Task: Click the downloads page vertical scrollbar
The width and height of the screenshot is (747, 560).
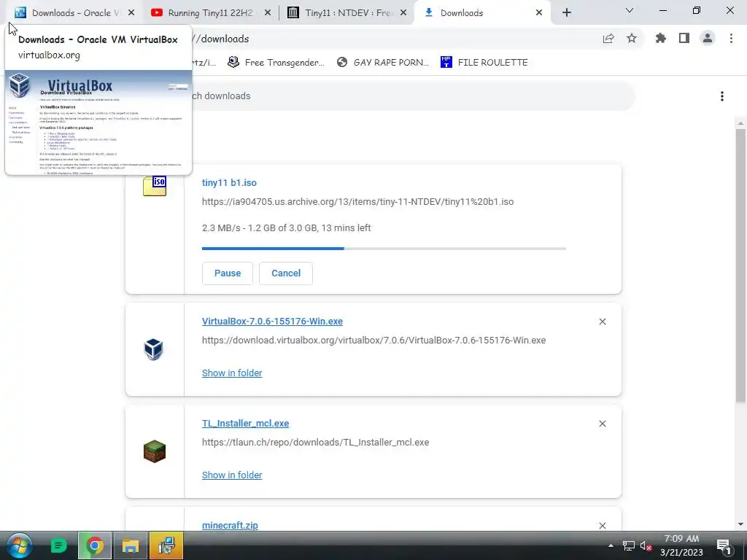Action: (x=740, y=267)
